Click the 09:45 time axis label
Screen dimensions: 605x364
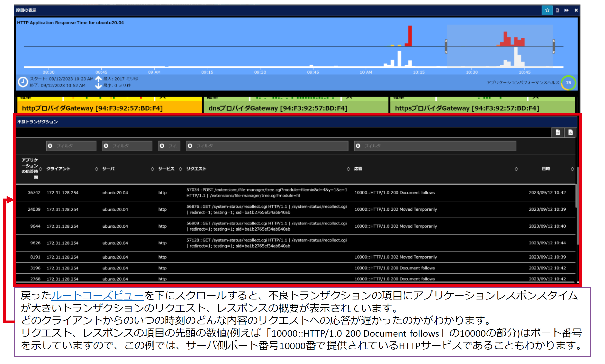tap(313, 72)
